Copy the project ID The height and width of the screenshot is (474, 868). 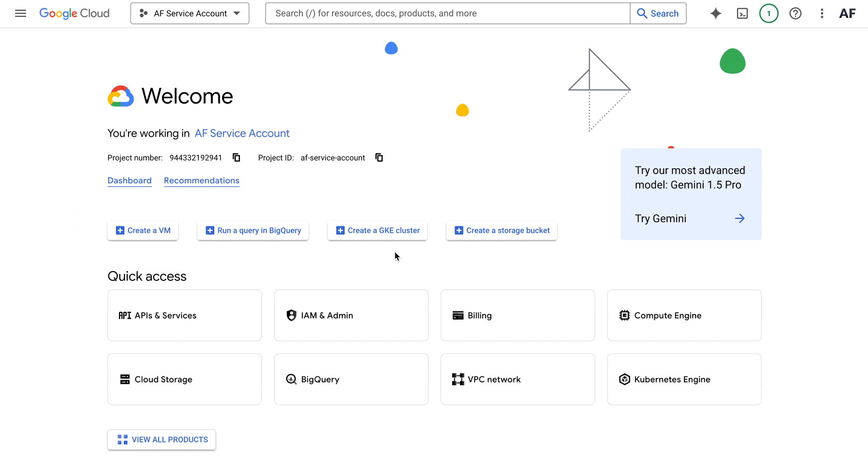click(379, 157)
